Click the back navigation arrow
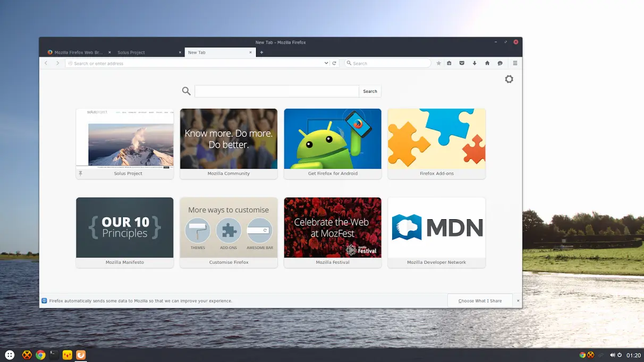644x362 pixels. point(46,63)
